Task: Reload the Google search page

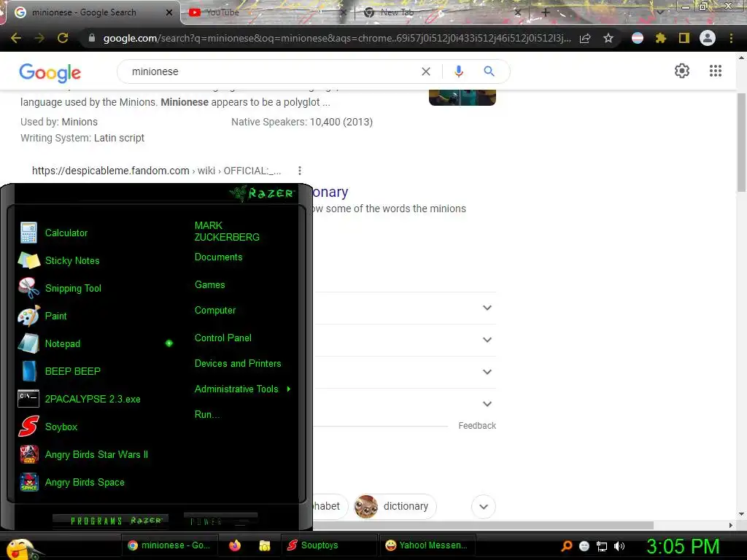Action: tap(63, 38)
